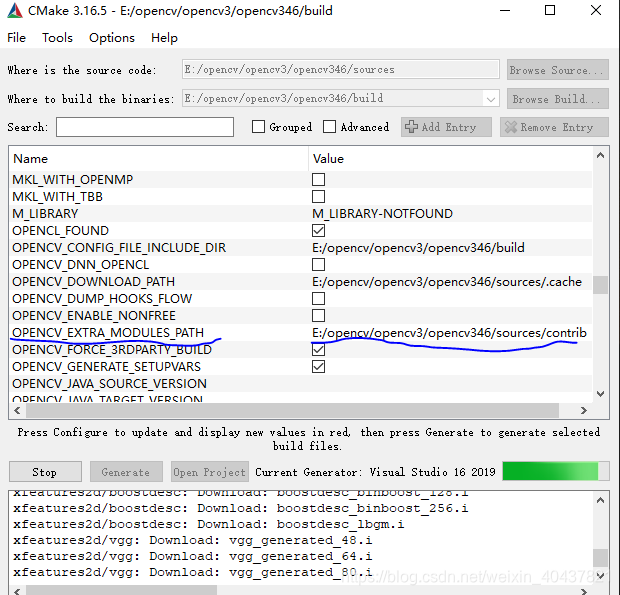Viewport: 620px width, 595px height.
Task: Click the M_LIBRARY-NOTFOUND value
Action: tap(382, 213)
